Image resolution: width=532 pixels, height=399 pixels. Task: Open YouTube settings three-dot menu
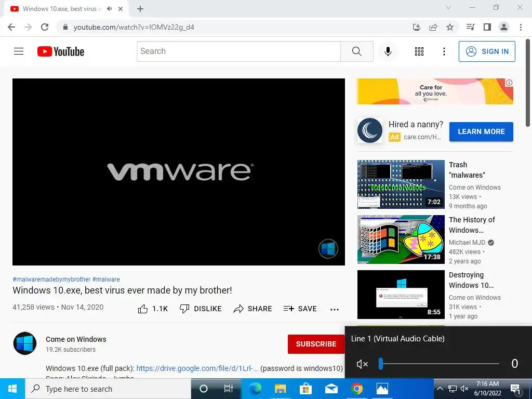444,51
